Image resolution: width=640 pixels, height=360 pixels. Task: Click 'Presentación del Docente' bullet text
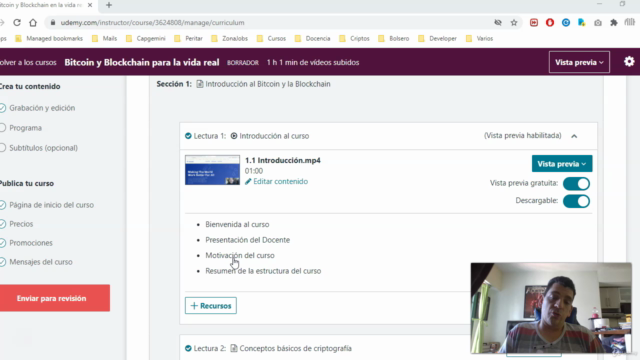[x=247, y=240]
